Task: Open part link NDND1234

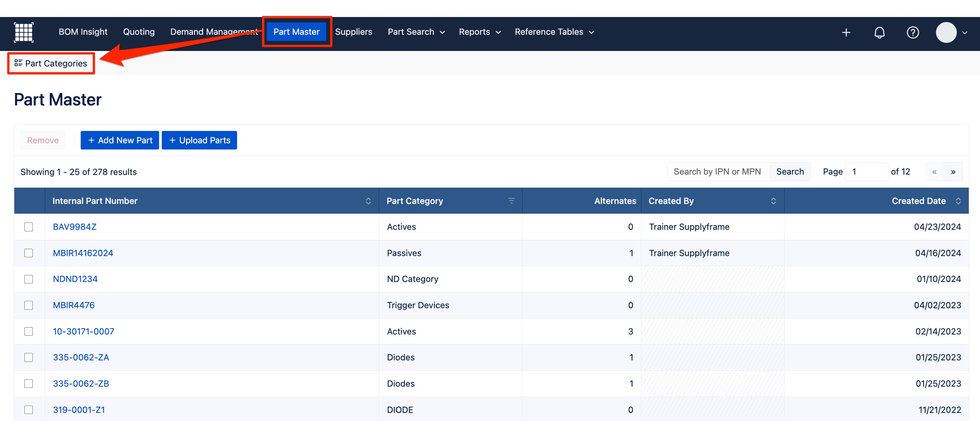Action: tap(75, 279)
